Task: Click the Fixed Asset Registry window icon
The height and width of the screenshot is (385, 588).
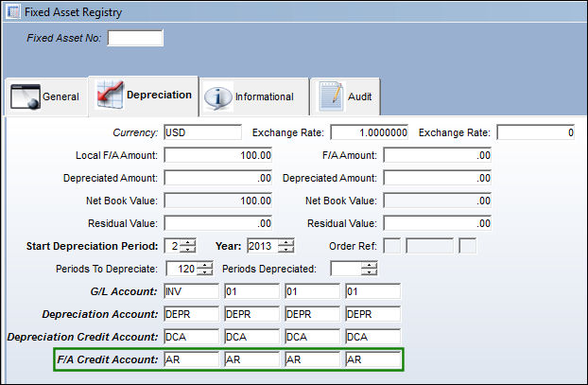Action: point(12,12)
